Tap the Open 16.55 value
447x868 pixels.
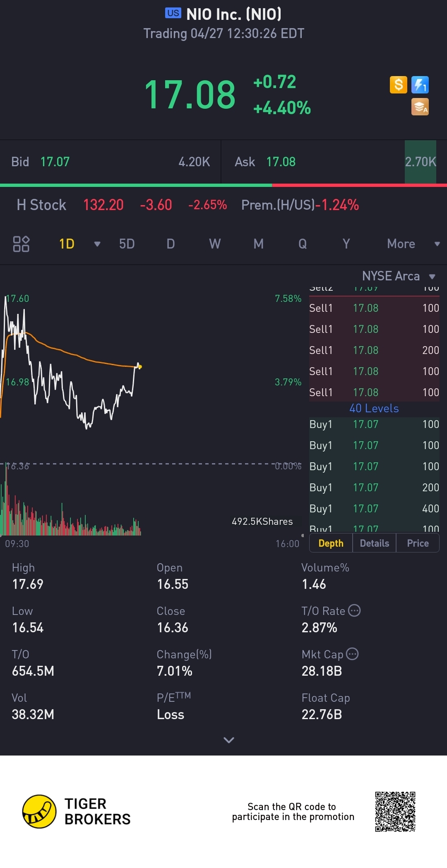tap(173, 584)
